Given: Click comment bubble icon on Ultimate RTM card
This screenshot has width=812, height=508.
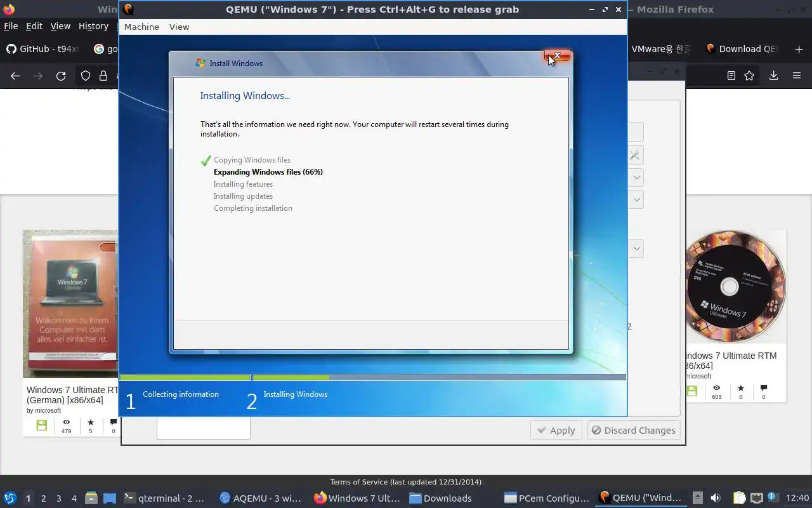Looking at the screenshot, I should (764, 388).
